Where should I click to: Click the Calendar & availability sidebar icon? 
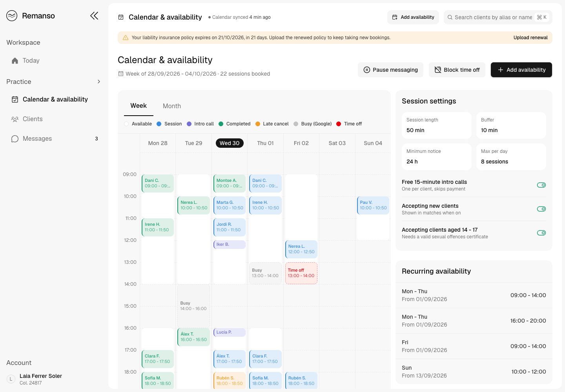15,100
